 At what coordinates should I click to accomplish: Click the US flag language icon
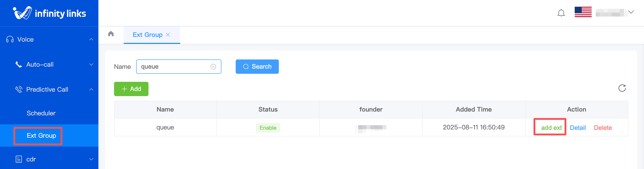583,12
